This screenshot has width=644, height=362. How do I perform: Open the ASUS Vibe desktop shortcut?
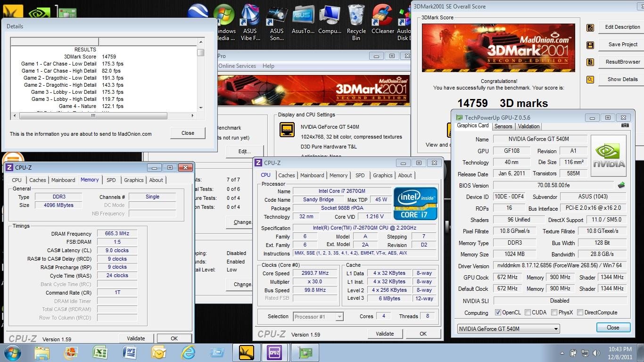click(250, 22)
